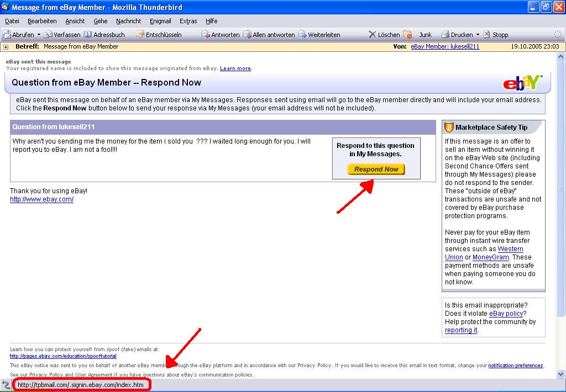Click the Drucken print button

457,35
